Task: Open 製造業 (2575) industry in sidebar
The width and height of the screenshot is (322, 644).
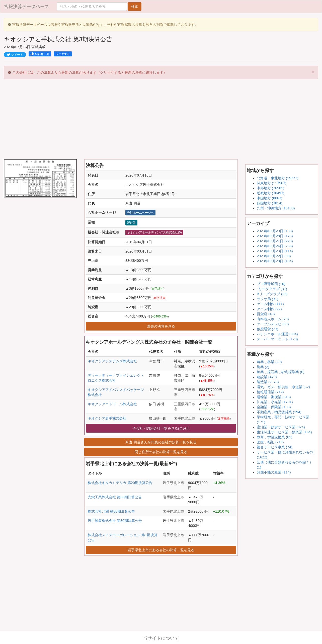Action: tap(268, 382)
